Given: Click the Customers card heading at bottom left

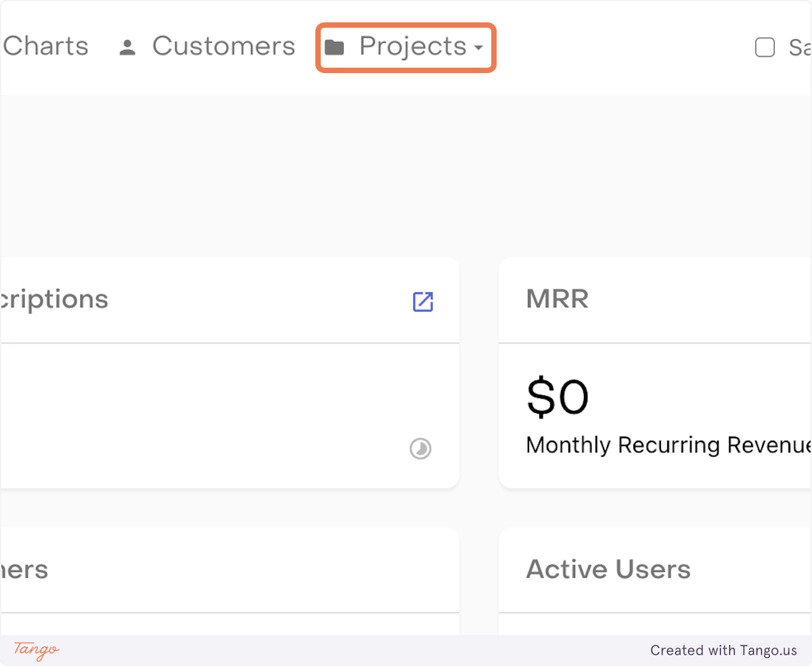Looking at the screenshot, I should (24, 569).
